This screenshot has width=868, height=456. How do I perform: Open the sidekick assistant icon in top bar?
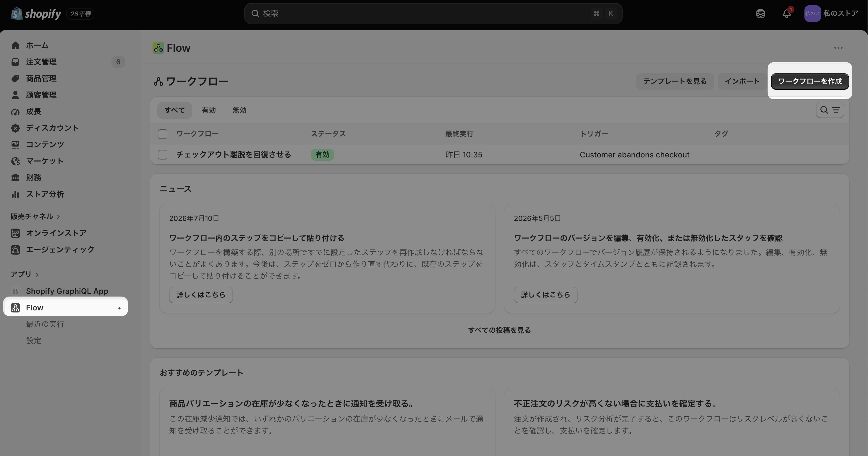click(760, 14)
